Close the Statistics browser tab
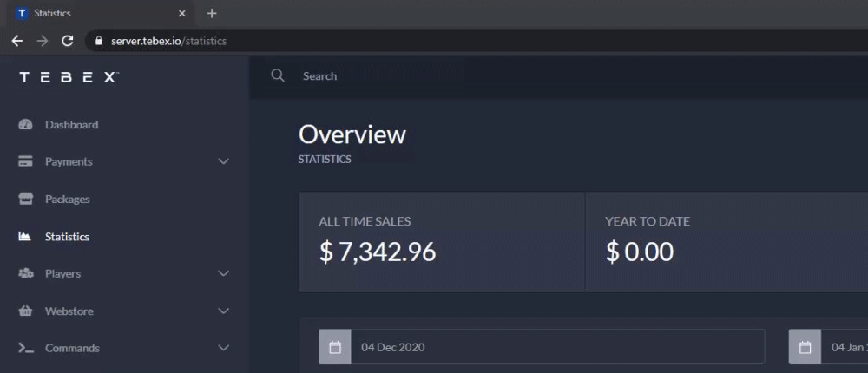This screenshot has height=373, width=868. pyautogui.click(x=181, y=13)
